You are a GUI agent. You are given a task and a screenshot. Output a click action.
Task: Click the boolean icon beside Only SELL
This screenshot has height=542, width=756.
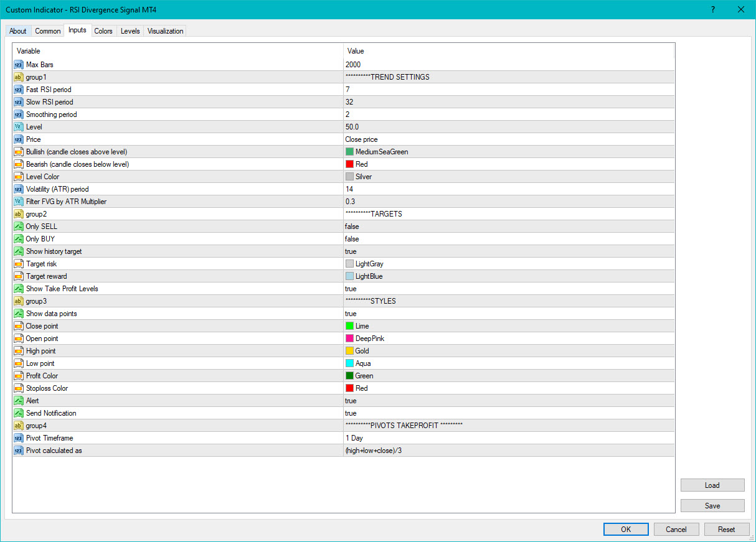tap(18, 227)
